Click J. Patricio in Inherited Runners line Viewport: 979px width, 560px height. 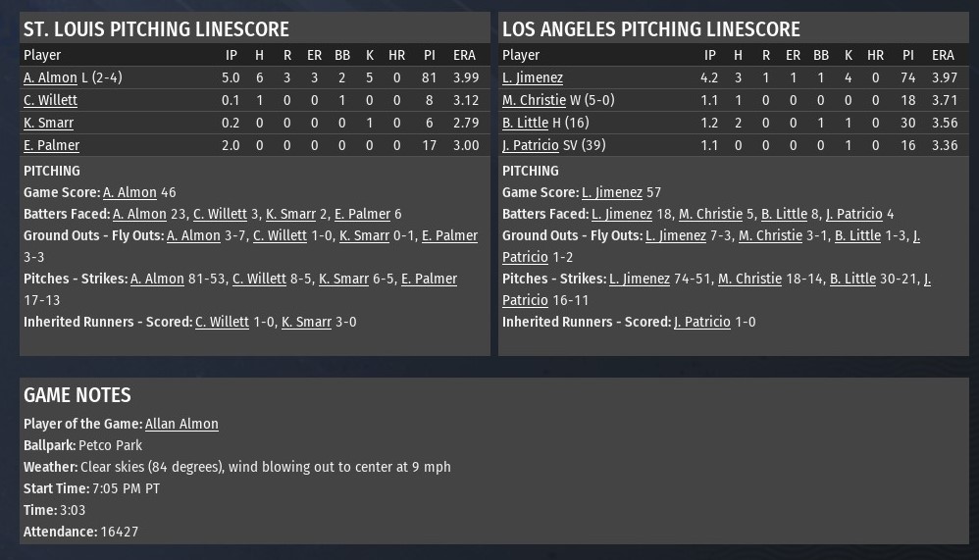(702, 322)
